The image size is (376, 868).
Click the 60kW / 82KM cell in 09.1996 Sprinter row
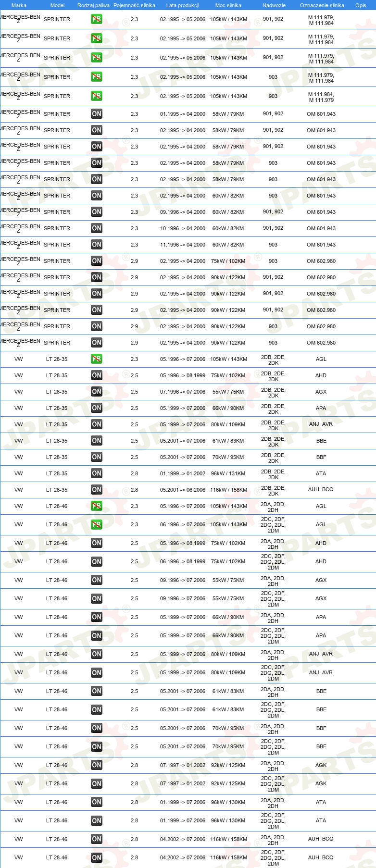[x=228, y=212]
